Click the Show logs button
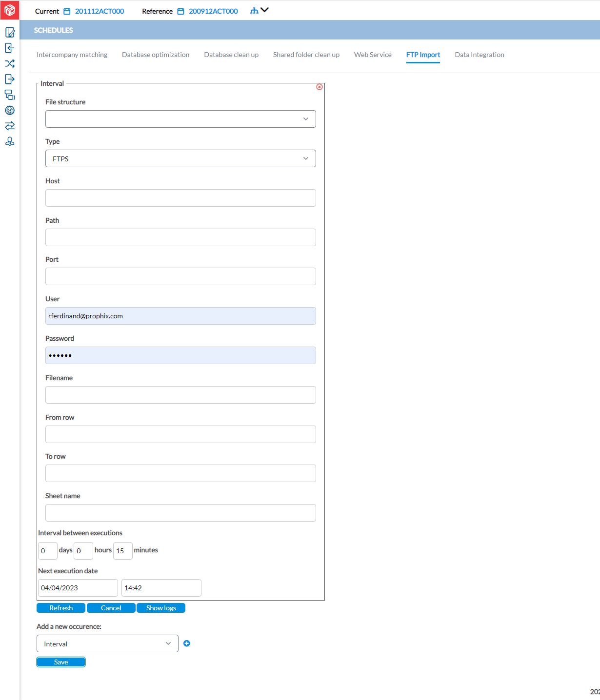The height and width of the screenshot is (700, 600). (161, 608)
